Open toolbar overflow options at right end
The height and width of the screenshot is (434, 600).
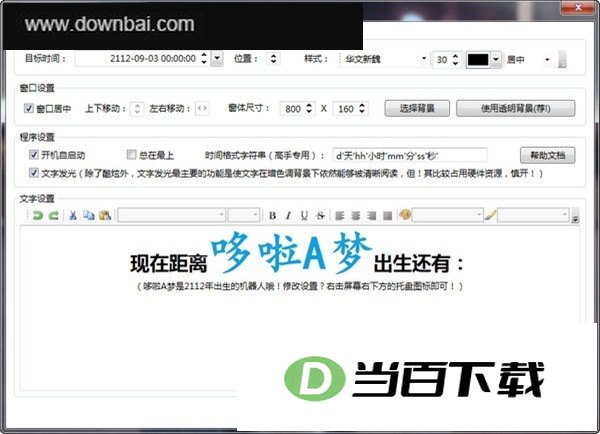[x=575, y=215]
